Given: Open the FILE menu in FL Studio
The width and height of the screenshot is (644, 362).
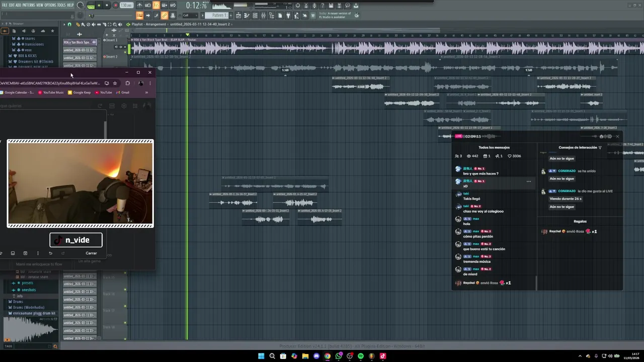Looking at the screenshot, I should point(5,5).
